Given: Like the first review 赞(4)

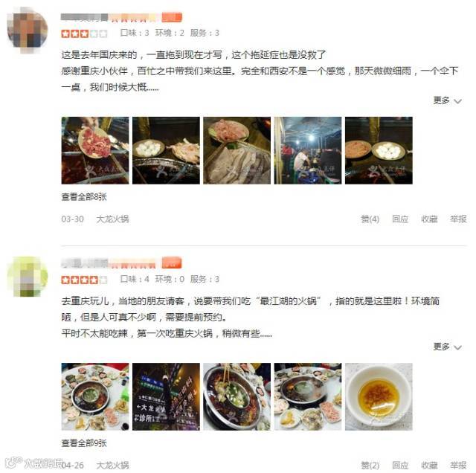Looking at the screenshot, I should [x=370, y=219].
